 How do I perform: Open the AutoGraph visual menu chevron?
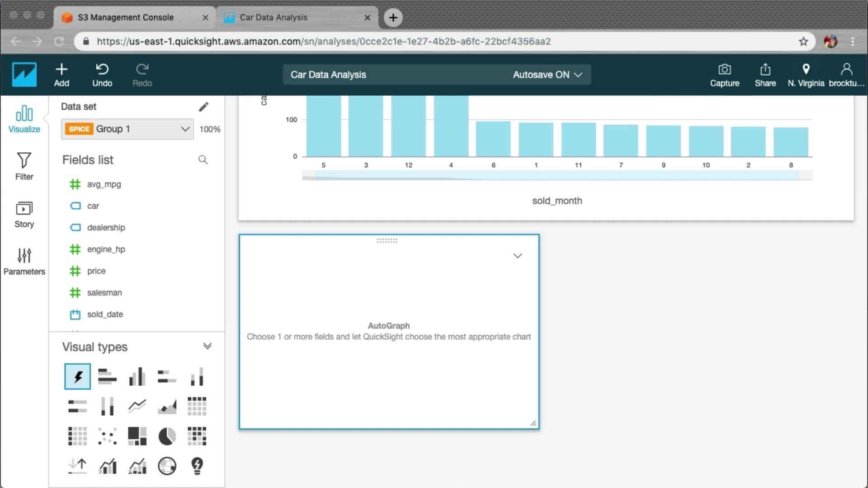tap(518, 256)
